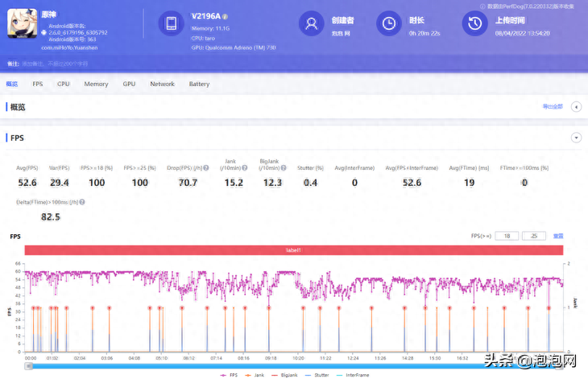Click the Avg(FTime) value 19
Image resolution: width=588 pixels, height=379 pixels.
469,183
